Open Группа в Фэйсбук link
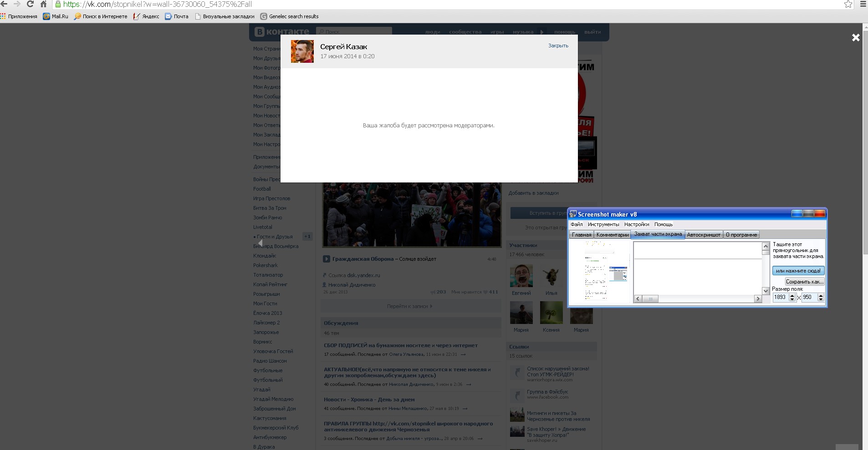Image resolution: width=868 pixels, height=450 pixels. point(547,392)
